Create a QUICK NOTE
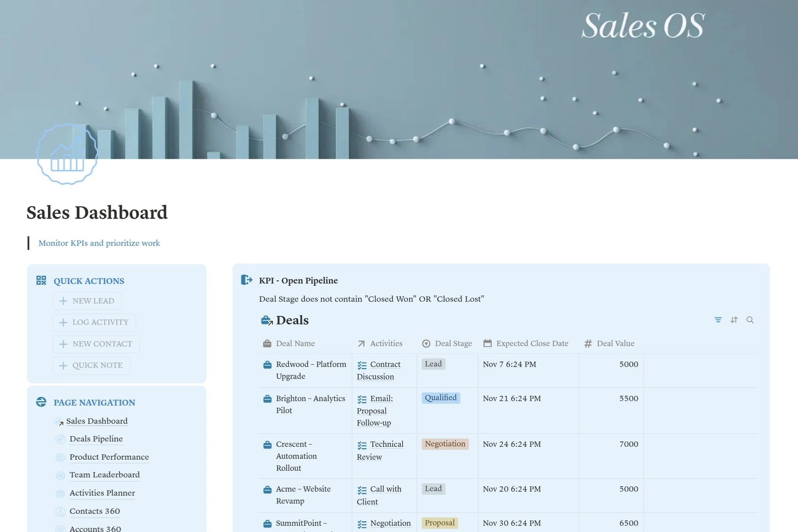 coord(91,365)
